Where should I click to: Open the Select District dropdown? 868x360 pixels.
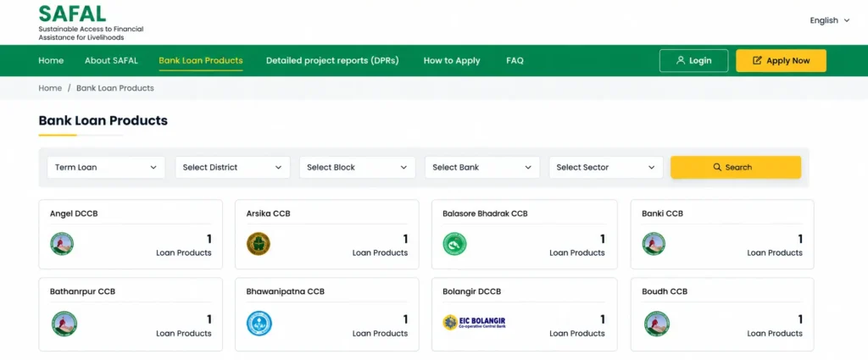pyautogui.click(x=232, y=167)
